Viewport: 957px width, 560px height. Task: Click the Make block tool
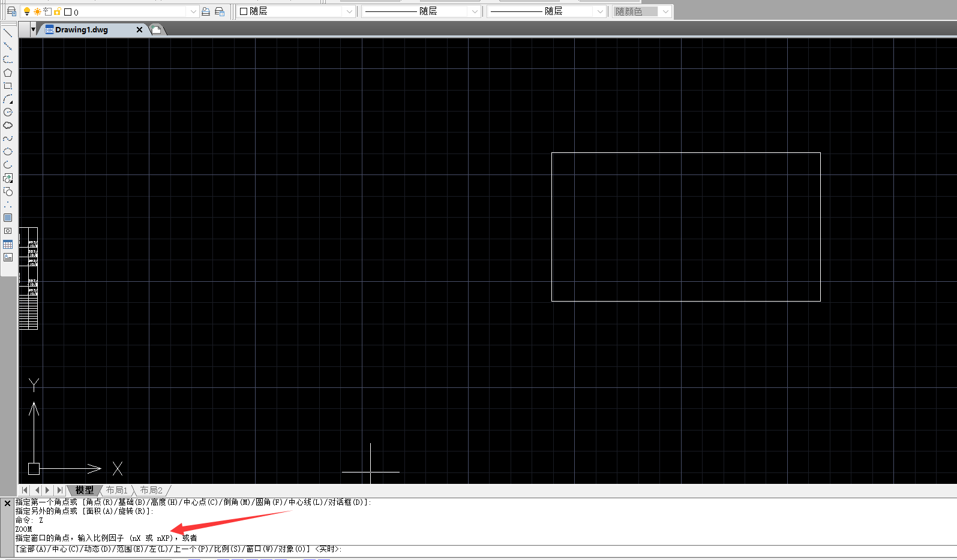pos(8,191)
